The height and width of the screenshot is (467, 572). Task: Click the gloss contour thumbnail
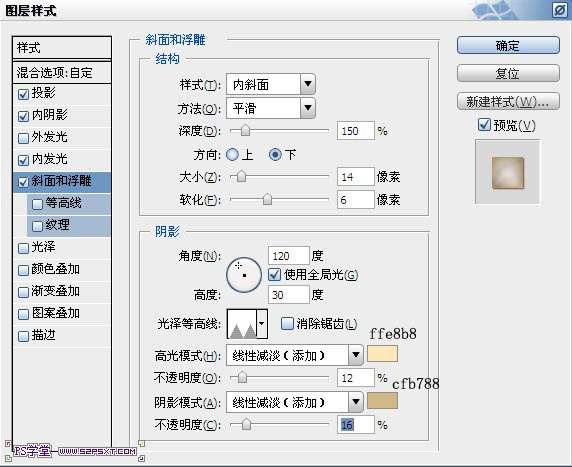pos(242,324)
